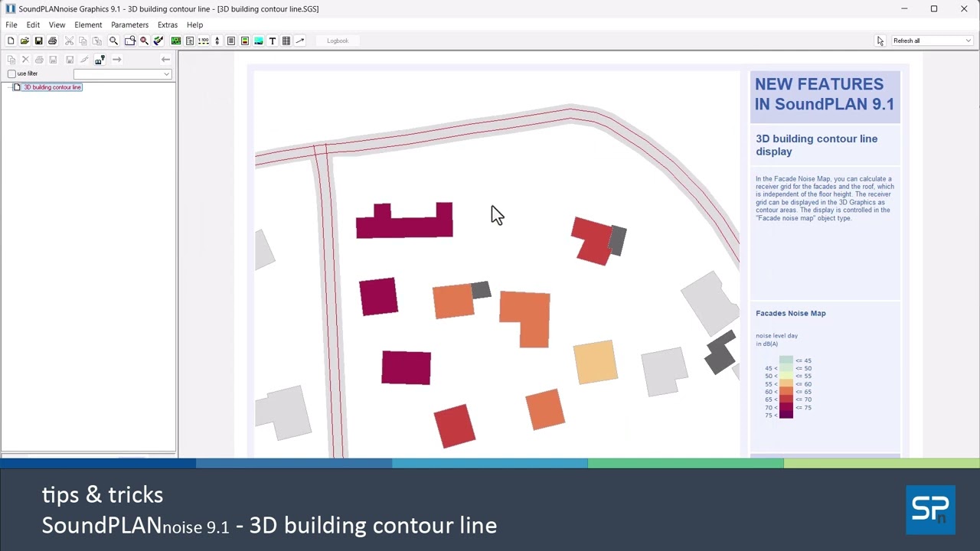Image resolution: width=980 pixels, height=551 pixels.
Task: Open the filter combo box dropdown
Action: (x=166, y=74)
